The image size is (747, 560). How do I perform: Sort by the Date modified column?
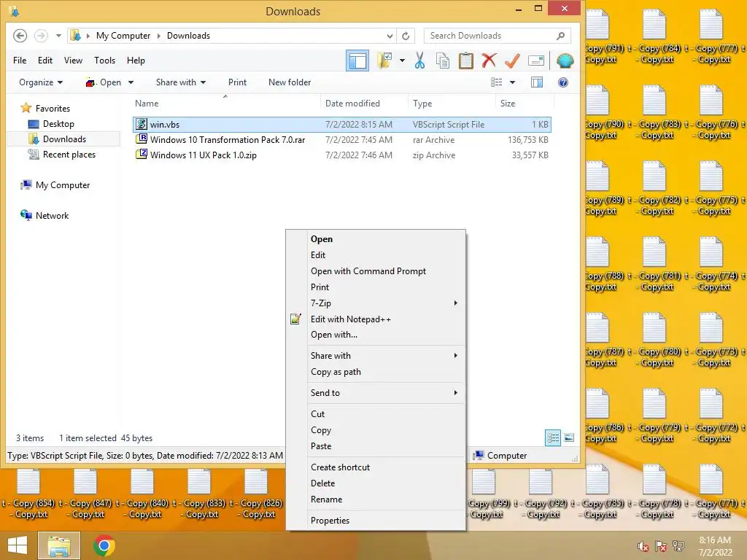point(352,104)
